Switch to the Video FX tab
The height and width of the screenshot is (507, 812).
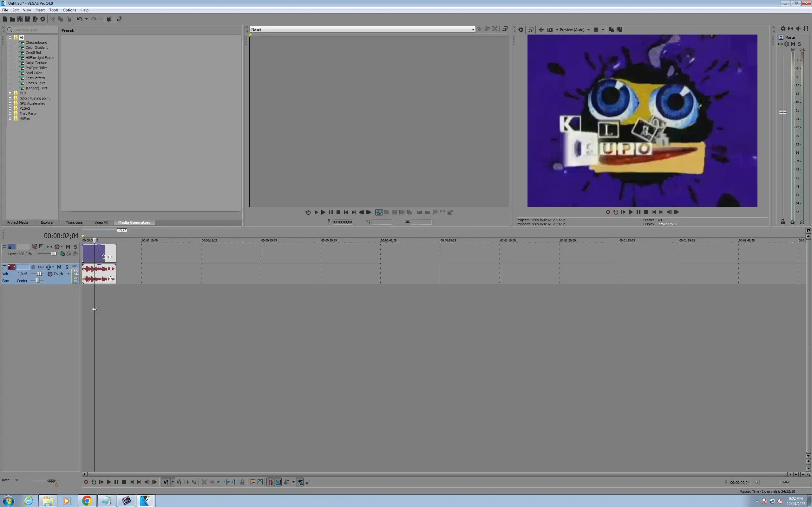101,222
